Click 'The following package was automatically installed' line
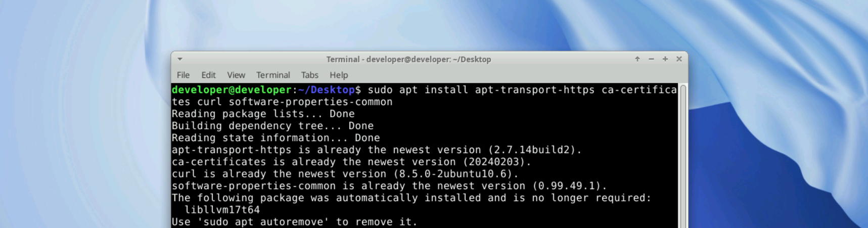Image resolution: width=868 pixels, height=228 pixels. coord(412,198)
